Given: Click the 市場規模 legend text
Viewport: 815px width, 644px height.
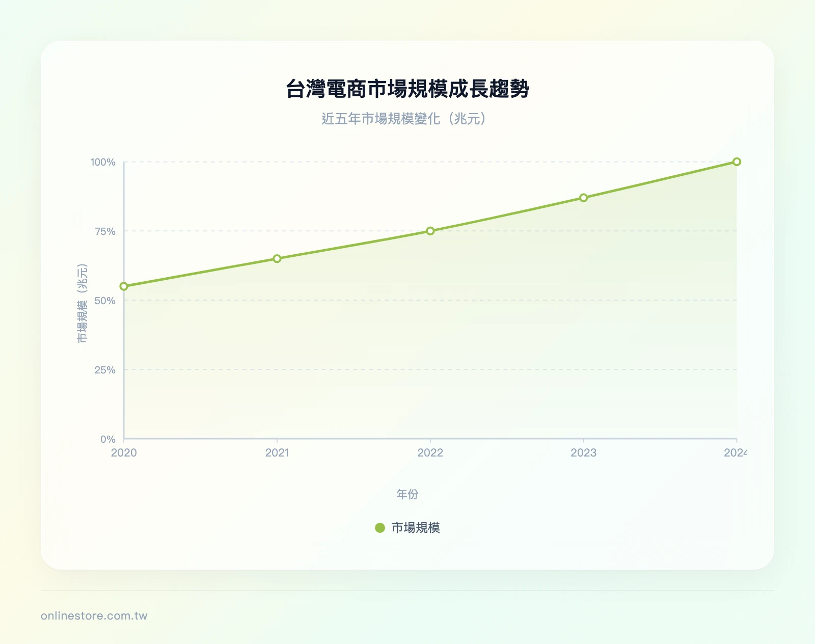Looking at the screenshot, I should click(415, 528).
